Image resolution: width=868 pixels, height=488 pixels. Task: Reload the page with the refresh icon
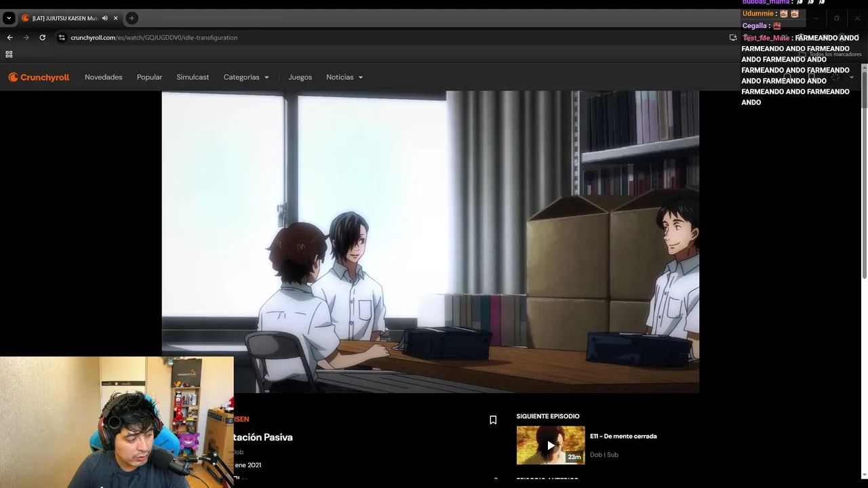tap(42, 37)
